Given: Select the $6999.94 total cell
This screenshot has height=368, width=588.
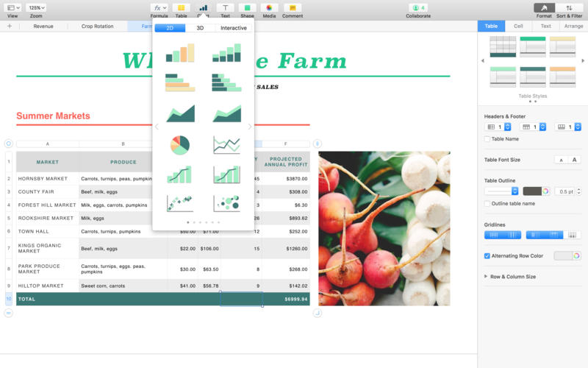Looking at the screenshot, I should [x=286, y=299].
